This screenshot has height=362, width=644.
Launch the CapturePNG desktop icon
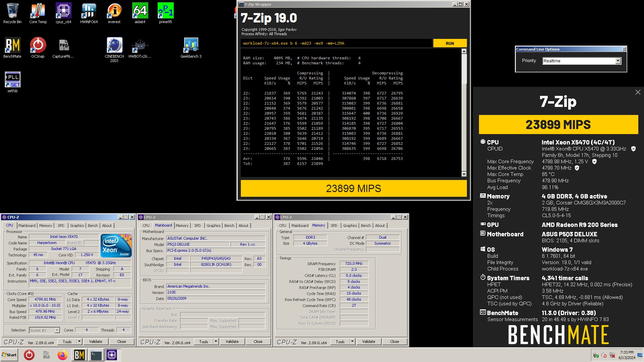[63, 48]
